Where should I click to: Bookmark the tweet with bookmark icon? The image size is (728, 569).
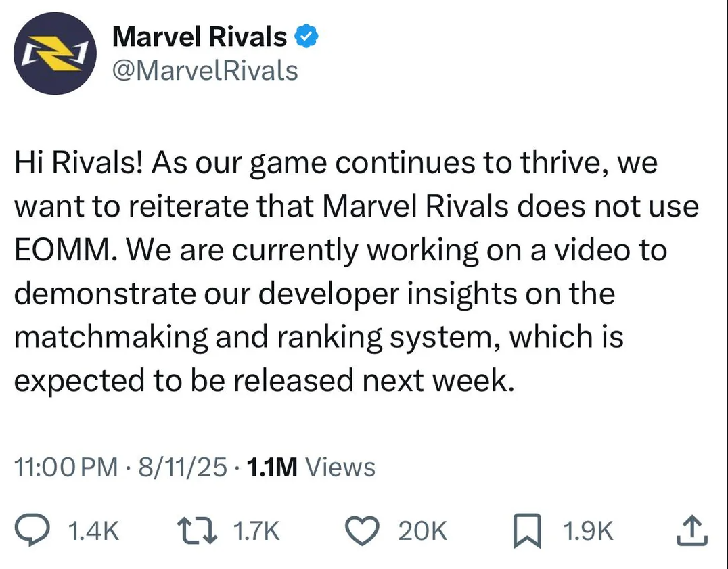click(525, 531)
